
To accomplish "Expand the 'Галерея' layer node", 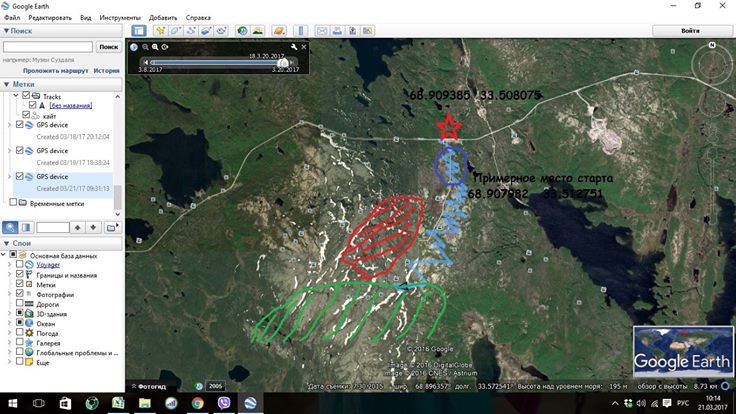I will click(x=9, y=342).
